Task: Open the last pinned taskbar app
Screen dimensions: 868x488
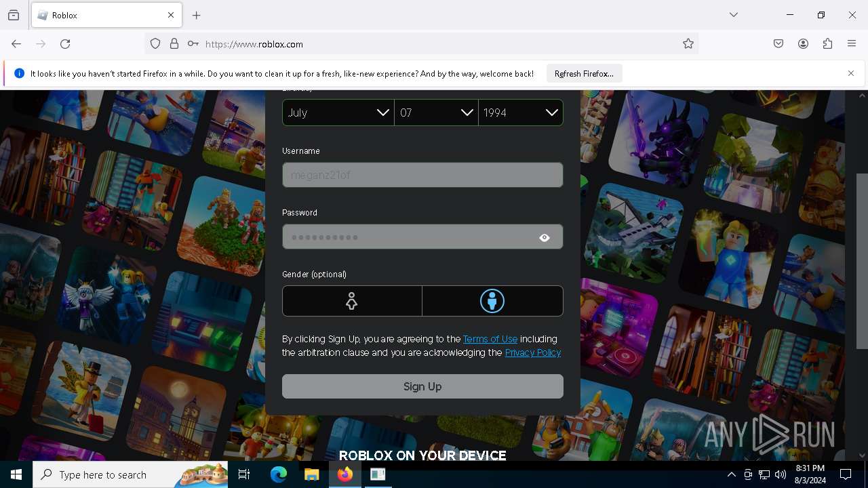Action: [x=378, y=474]
